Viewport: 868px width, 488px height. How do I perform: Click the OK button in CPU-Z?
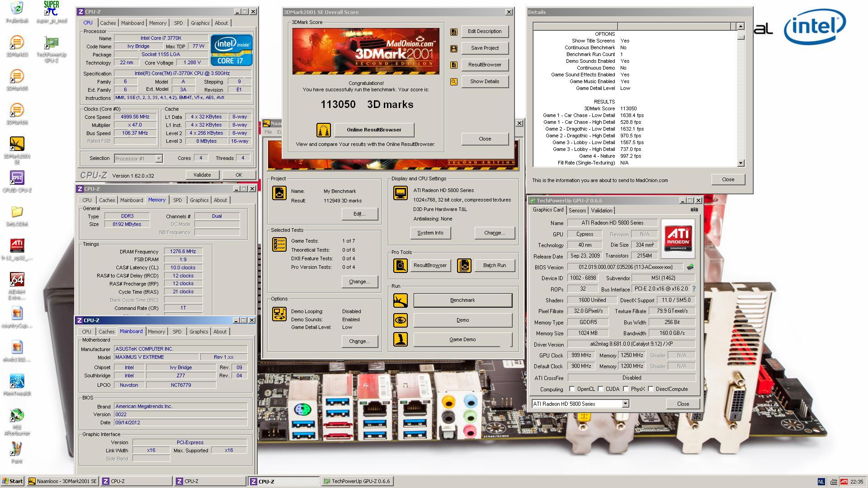tap(239, 175)
